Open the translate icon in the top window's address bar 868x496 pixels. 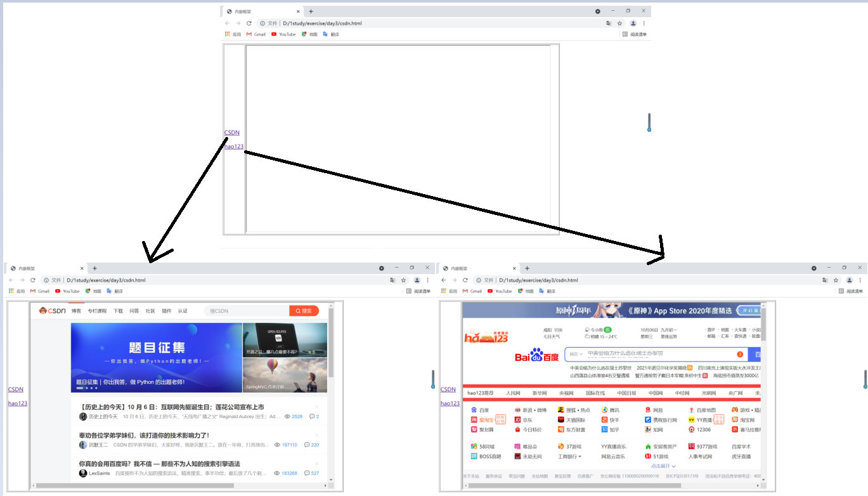tap(609, 23)
